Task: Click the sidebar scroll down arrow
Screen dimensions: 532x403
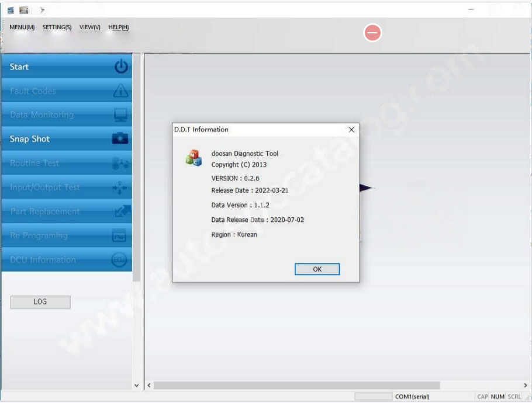Action: tap(137, 385)
